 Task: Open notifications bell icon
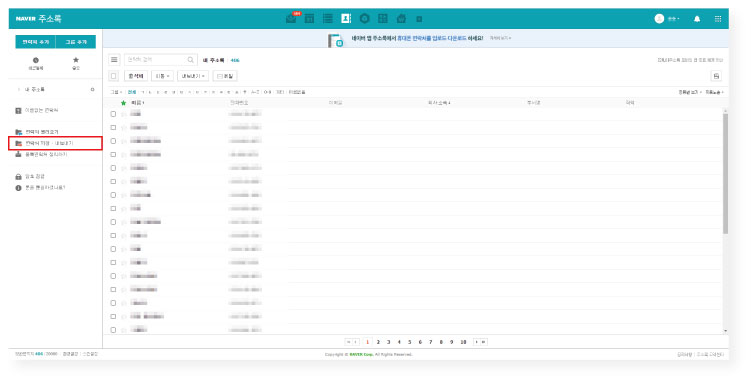click(697, 19)
